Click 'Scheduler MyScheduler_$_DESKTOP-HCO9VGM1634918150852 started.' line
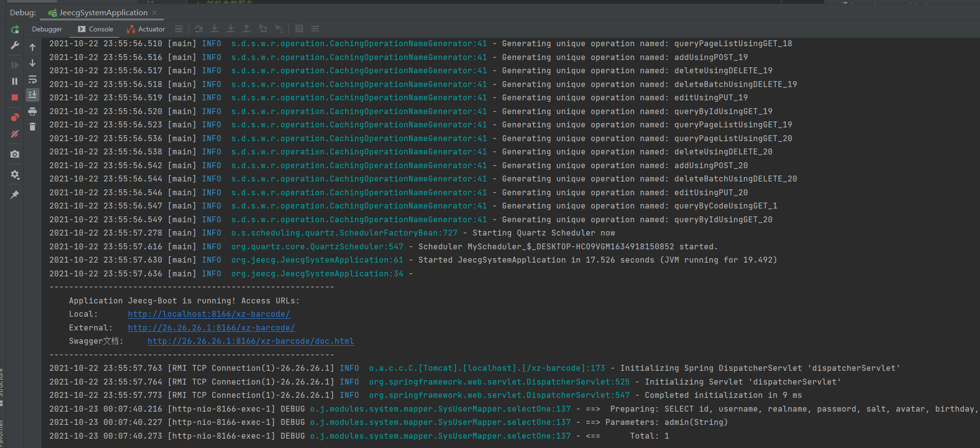 pos(383,247)
